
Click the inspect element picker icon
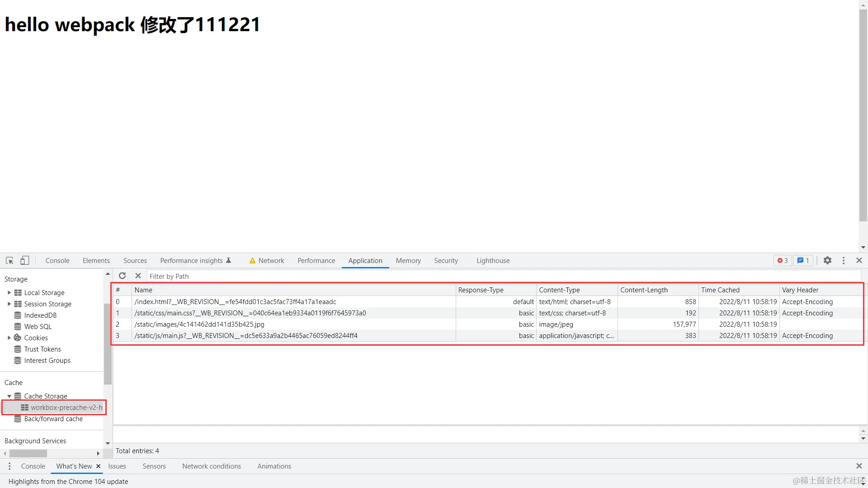pyautogui.click(x=9, y=261)
